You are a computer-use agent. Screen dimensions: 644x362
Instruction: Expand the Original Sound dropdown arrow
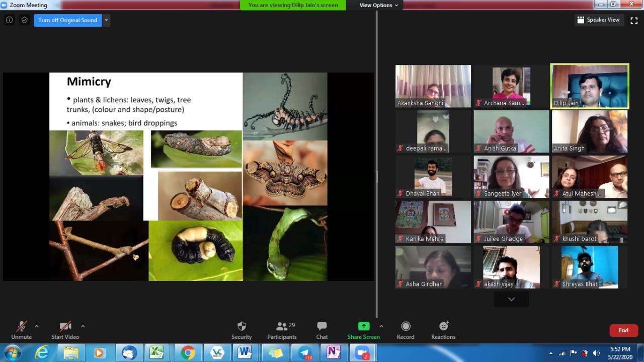point(106,20)
